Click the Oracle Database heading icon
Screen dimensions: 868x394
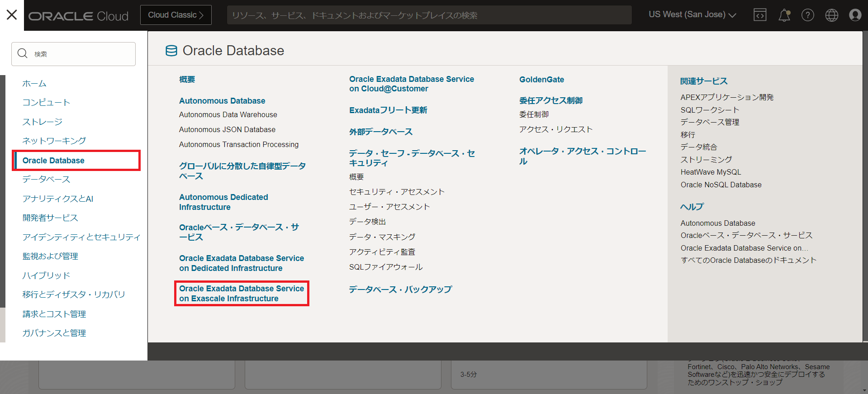coord(171,51)
